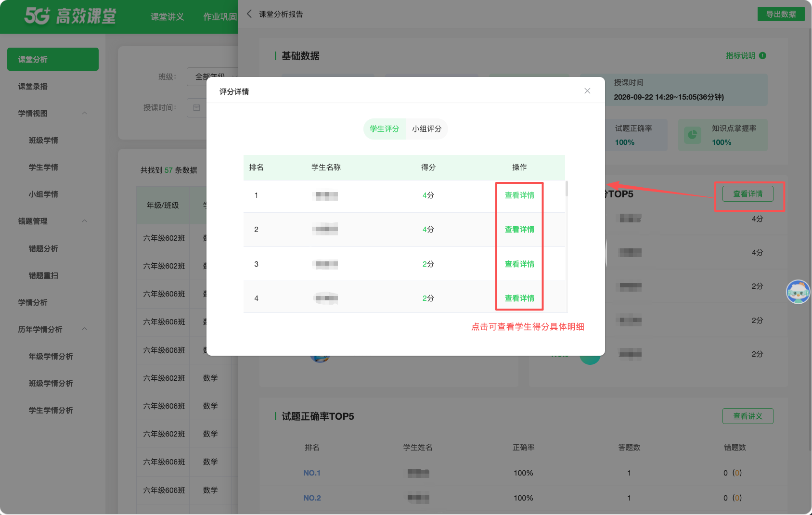Open the 指标说明 info icon
Image resolution: width=812 pixels, height=515 pixels.
(x=762, y=56)
